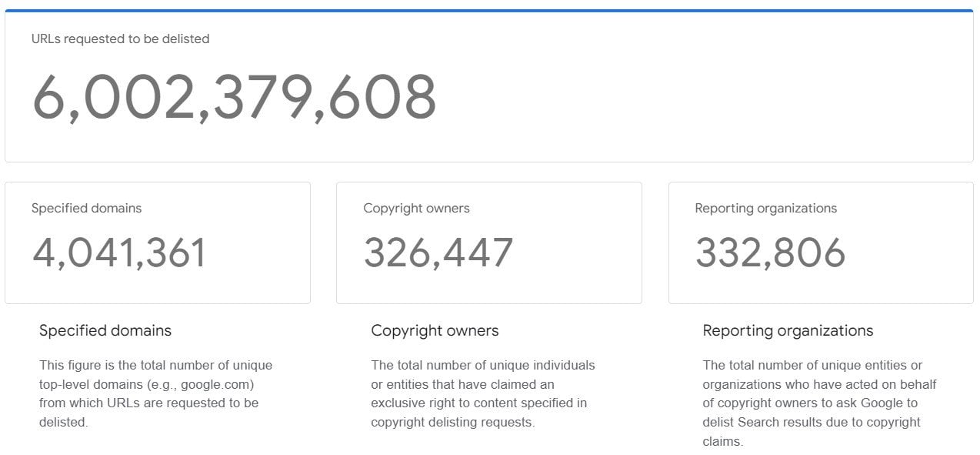Click the paragraph about acting on behalf of owners
The height and width of the screenshot is (455, 980).
coord(819,403)
